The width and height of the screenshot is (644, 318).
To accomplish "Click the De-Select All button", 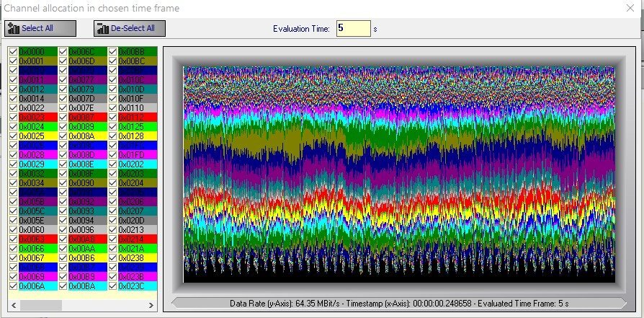I will coord(130,28).
